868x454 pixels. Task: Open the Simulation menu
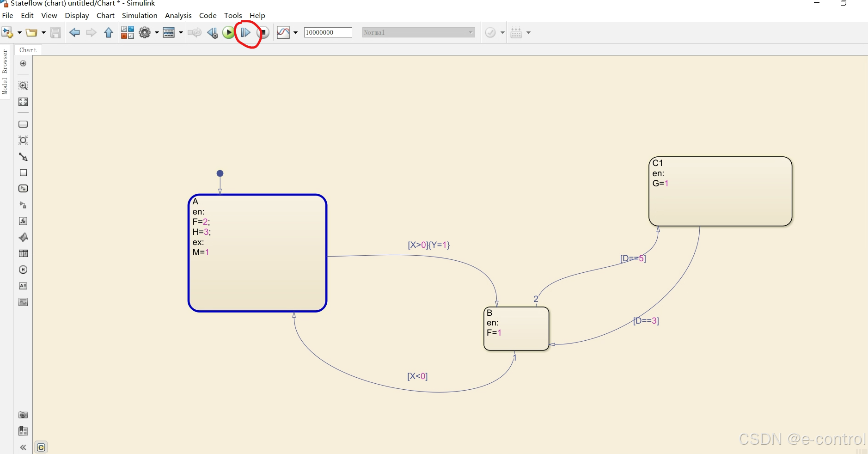tap(139, 15)
